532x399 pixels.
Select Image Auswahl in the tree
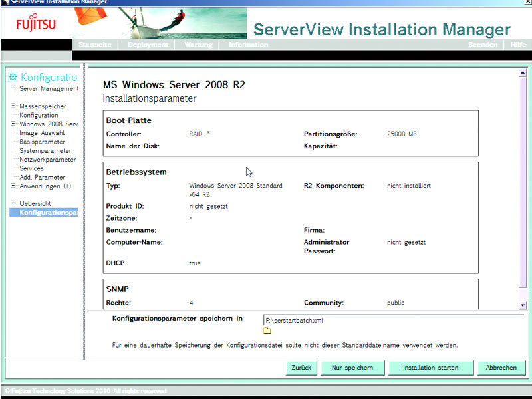click(x=42, y=133)
